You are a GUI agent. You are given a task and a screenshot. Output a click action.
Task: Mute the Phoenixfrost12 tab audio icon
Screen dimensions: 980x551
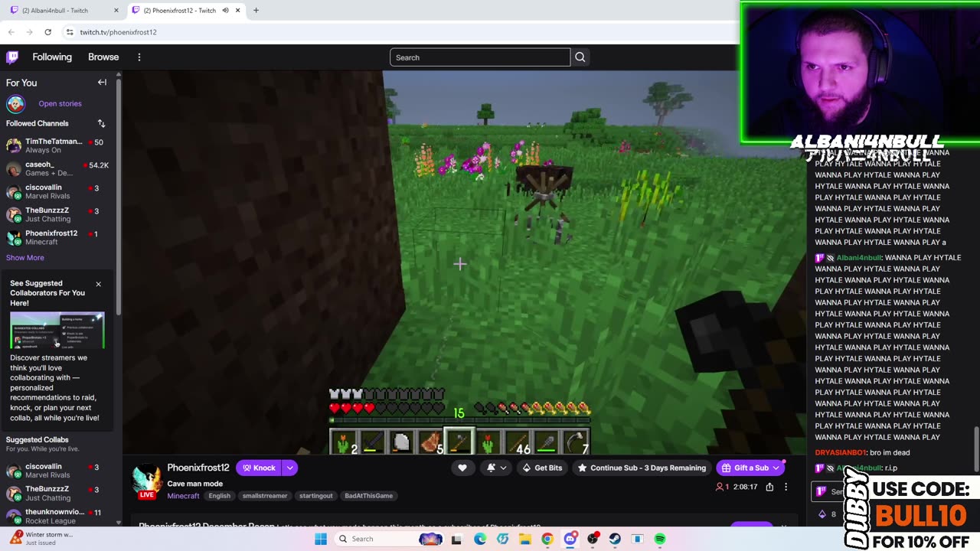225,11
